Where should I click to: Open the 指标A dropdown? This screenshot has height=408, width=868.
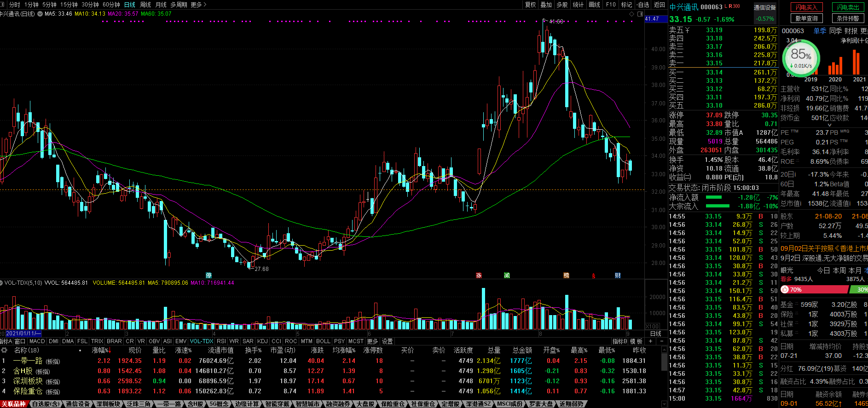(x=6, y=341)
